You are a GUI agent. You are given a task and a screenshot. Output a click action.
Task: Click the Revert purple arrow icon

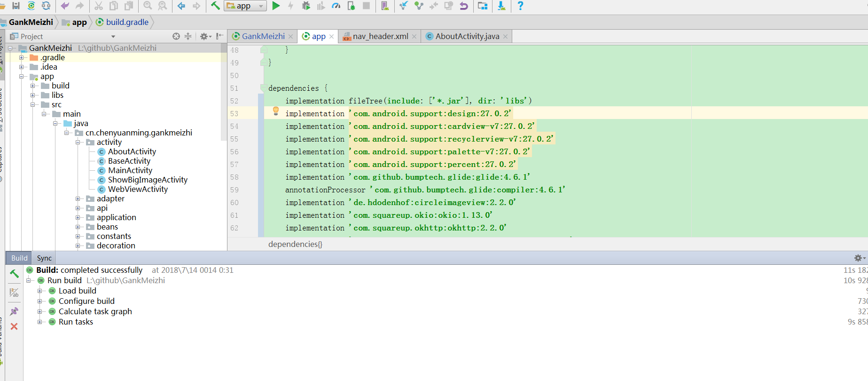click(464, 6)
